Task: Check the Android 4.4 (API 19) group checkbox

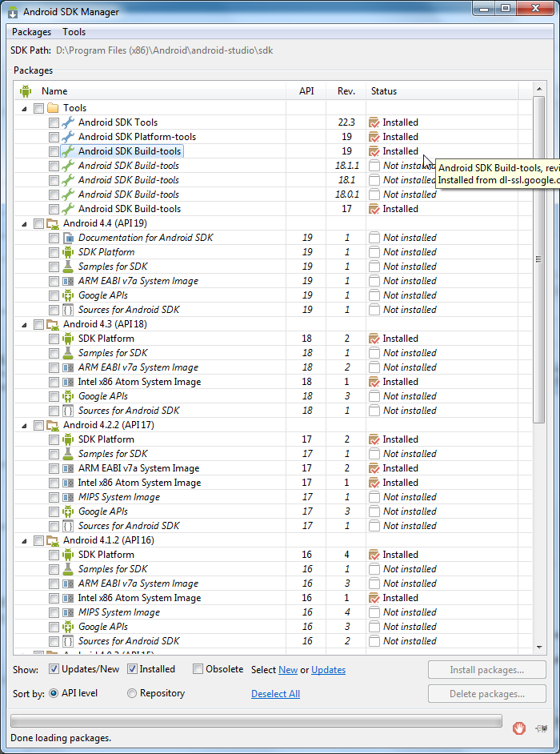Action: coord(38,223)
